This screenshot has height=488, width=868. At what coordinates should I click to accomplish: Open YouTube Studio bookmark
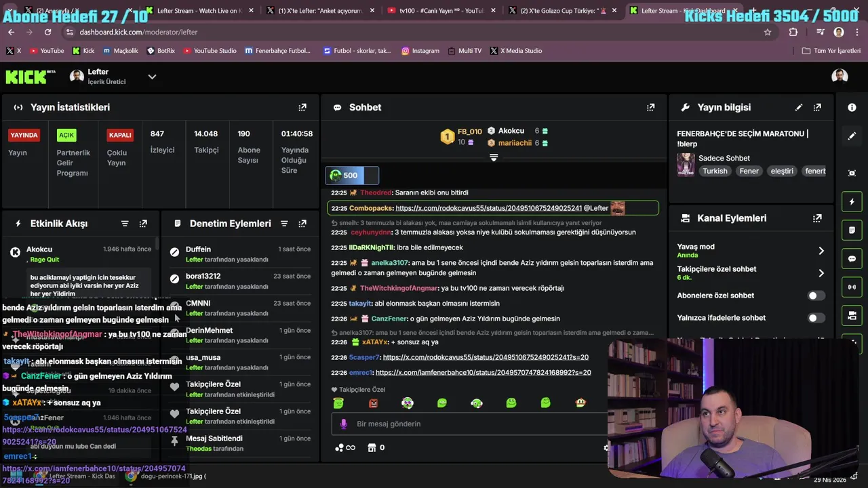210,51
